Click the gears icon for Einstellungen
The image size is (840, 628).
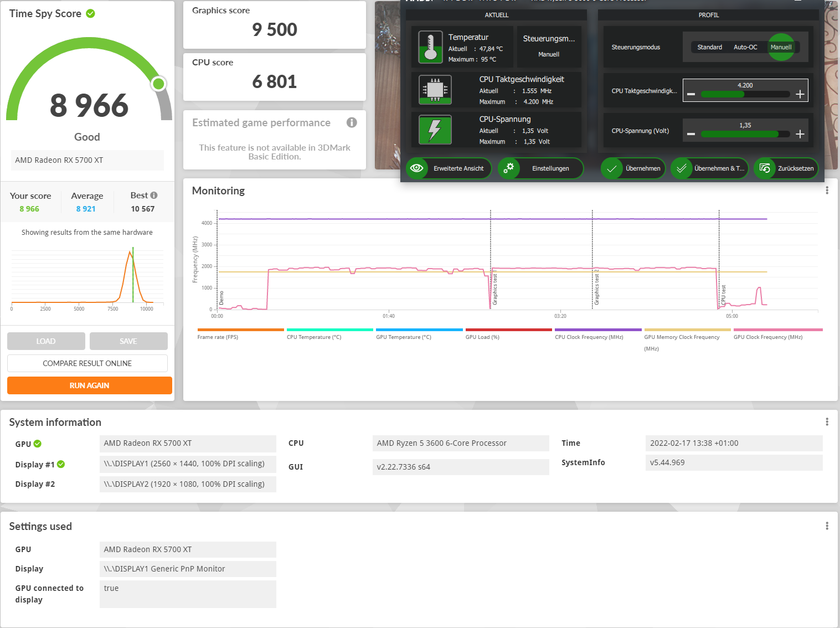509,168
